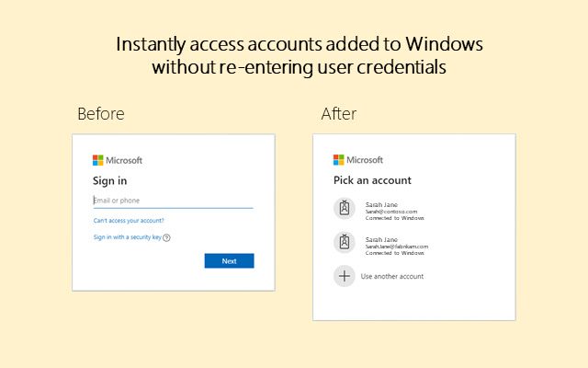Click the plus icon to add another account

(x=345, y=276)
